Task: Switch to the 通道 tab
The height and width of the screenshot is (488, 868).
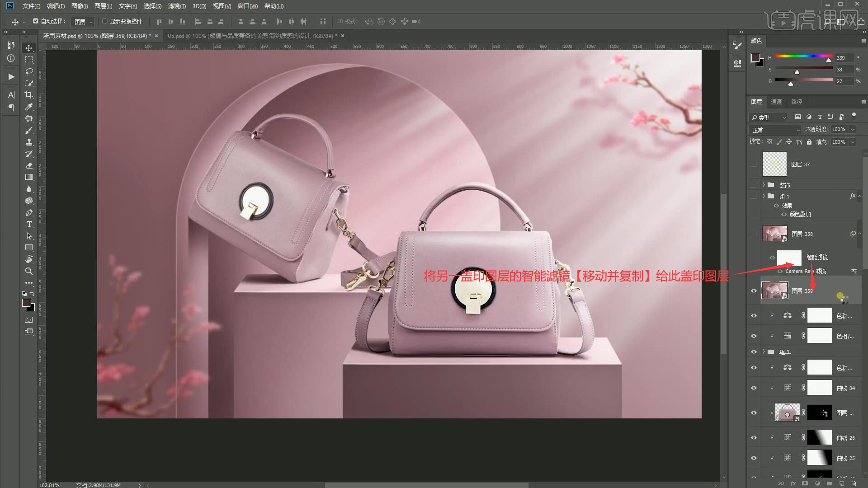Action: click(776, 102)
